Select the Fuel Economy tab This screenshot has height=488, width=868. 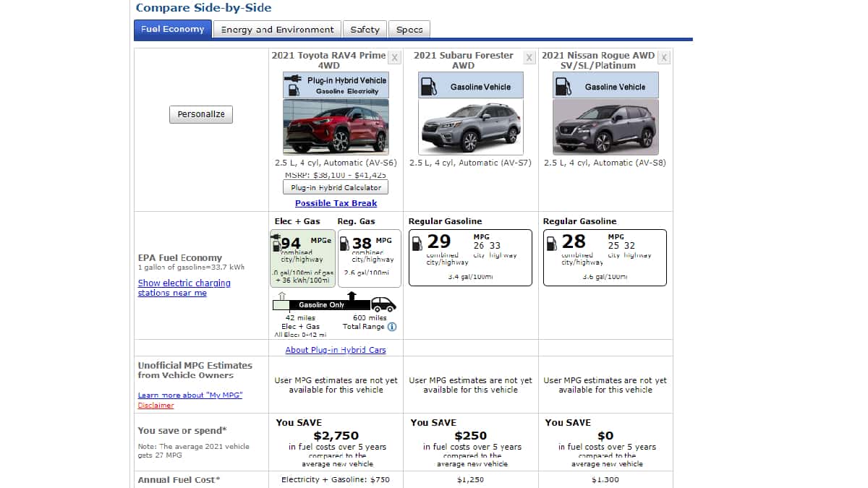point(173,30)
